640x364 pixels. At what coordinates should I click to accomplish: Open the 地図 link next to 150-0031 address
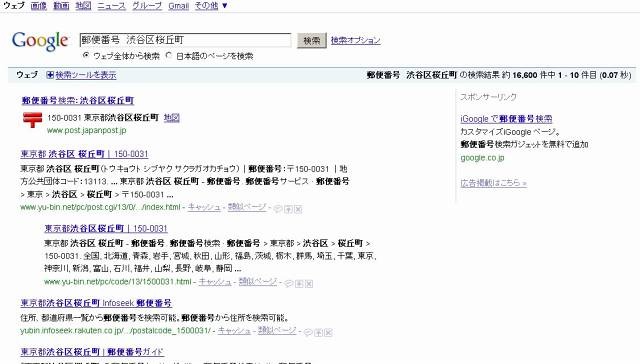[x=171, y=118]
